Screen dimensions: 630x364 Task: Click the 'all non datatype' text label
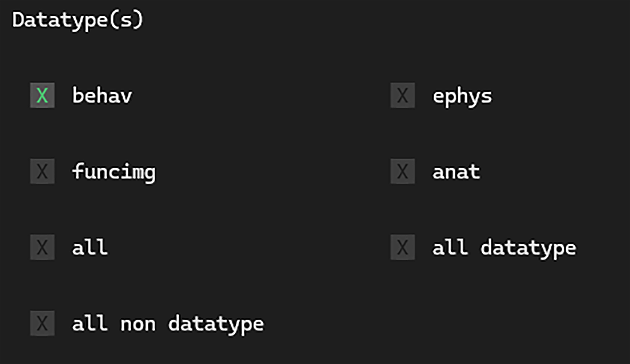coord(168,324)
